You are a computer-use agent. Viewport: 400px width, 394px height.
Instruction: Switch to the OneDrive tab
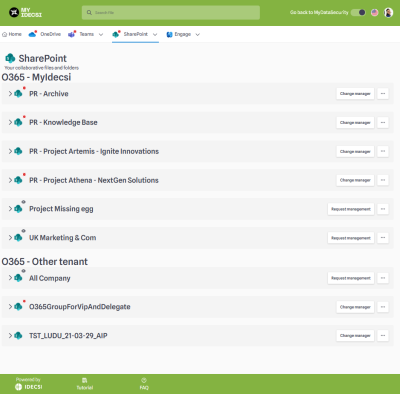coord(45,34)
